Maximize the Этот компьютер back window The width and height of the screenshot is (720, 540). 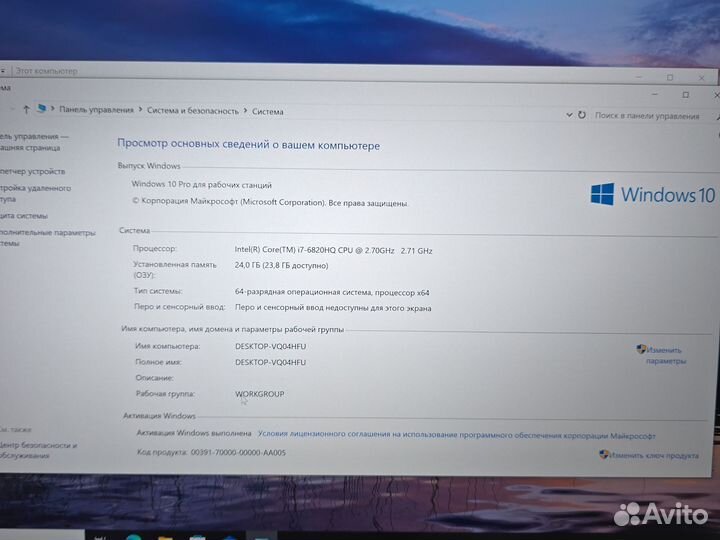tap(670, 78)
